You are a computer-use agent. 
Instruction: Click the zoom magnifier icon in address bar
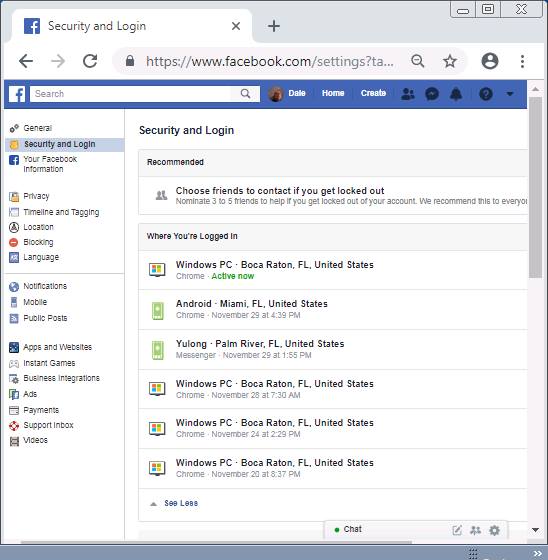pyautogui.click(x=418, y=61)
